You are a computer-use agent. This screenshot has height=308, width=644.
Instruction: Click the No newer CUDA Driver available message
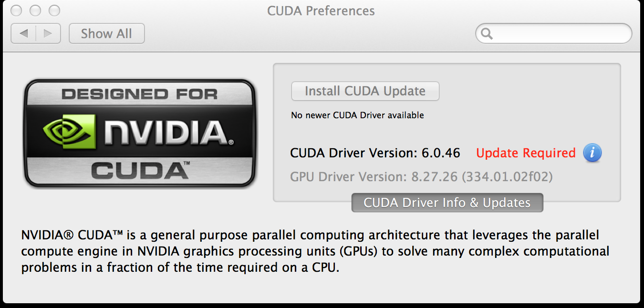357,115
